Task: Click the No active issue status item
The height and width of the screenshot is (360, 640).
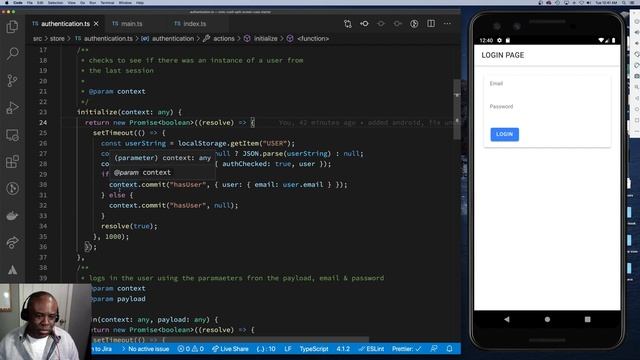Action: tap(146, 349)
